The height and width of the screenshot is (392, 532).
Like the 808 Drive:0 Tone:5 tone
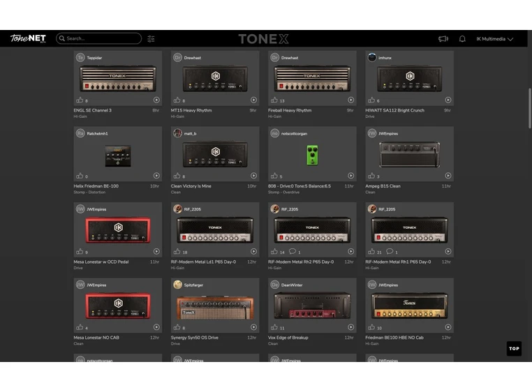click(274, 176)
